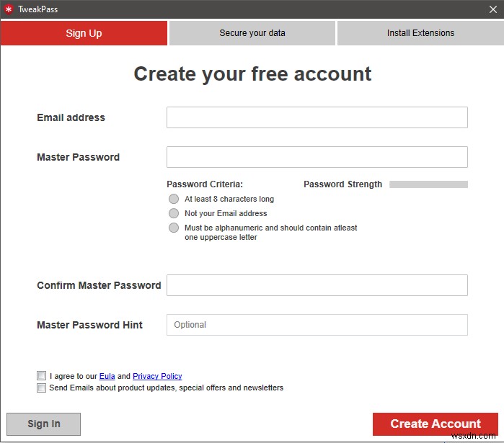Click the Create Account button

[436, 424]
